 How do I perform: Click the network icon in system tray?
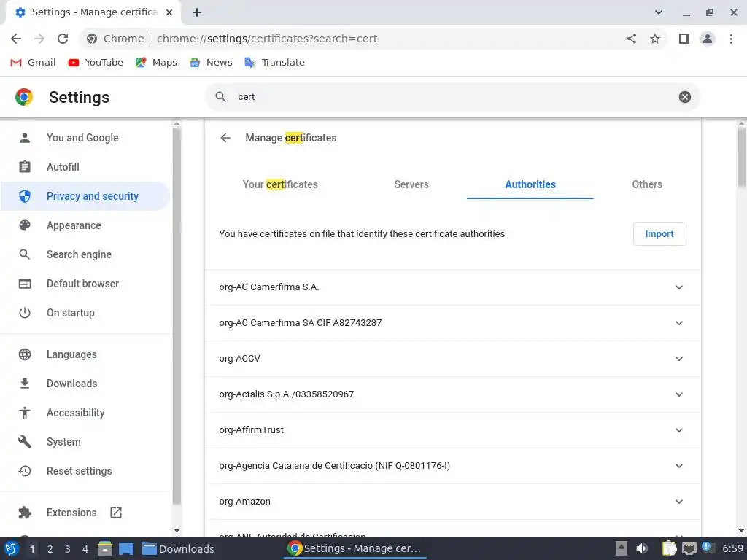coord(689,548)
